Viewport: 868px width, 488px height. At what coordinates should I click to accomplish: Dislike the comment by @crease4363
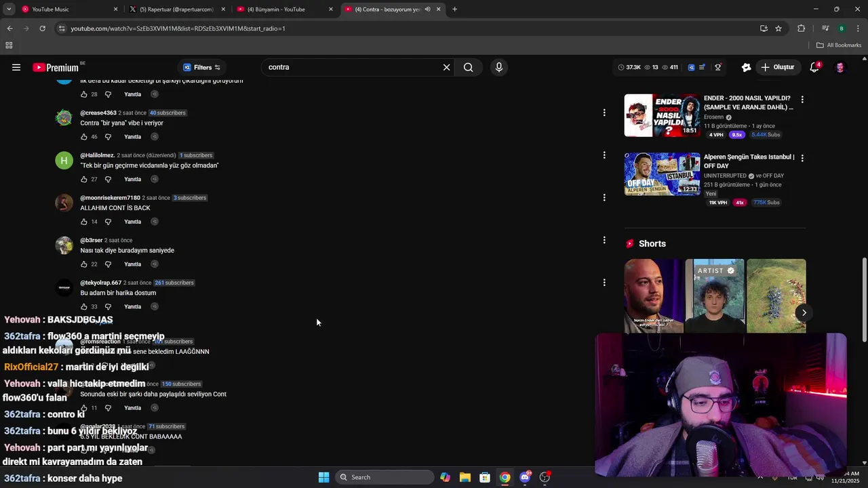click(108, 137)
